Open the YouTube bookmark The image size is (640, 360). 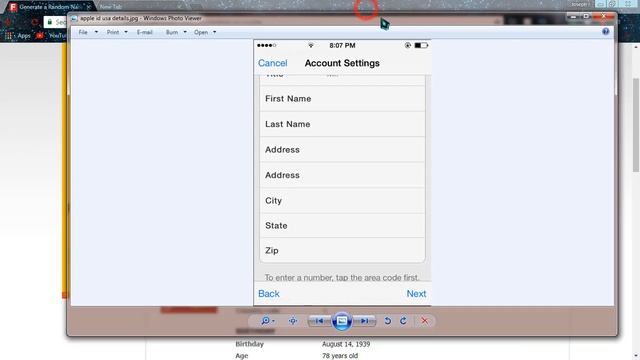tap(51, 36)
